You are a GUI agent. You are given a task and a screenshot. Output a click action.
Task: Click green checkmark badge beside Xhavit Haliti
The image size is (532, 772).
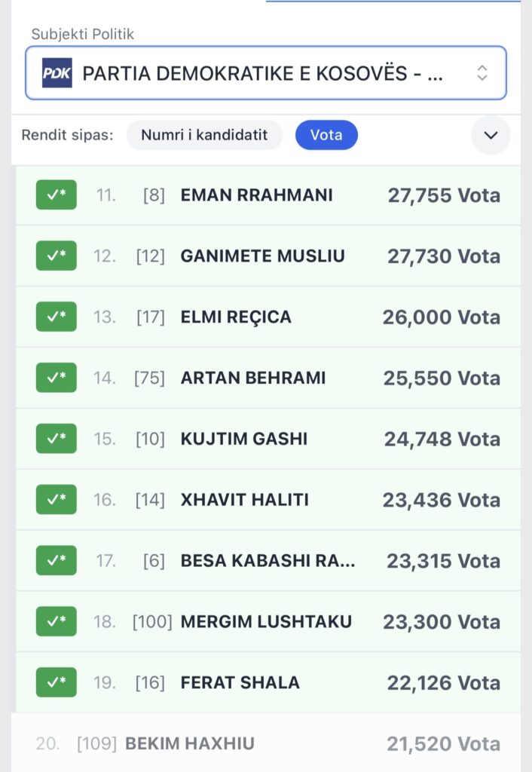[x=56, y=500]
